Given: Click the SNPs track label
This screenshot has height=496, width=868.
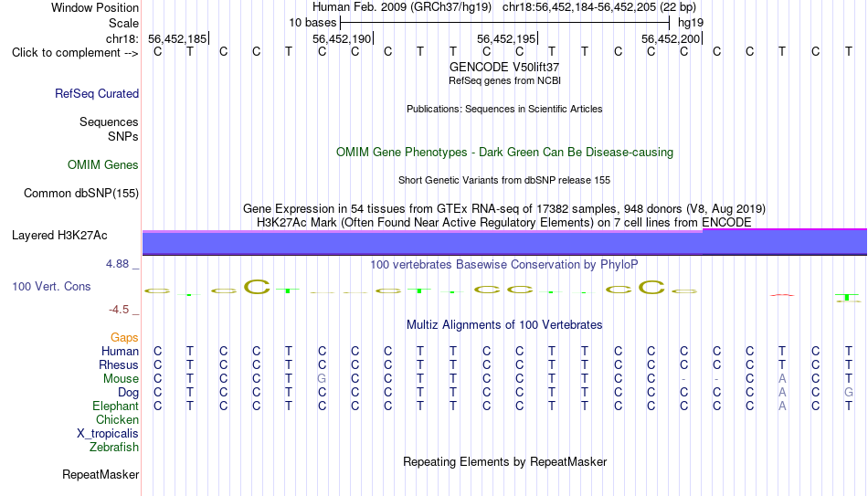Looking at the screenshot, I should click(x=123, y=136).
